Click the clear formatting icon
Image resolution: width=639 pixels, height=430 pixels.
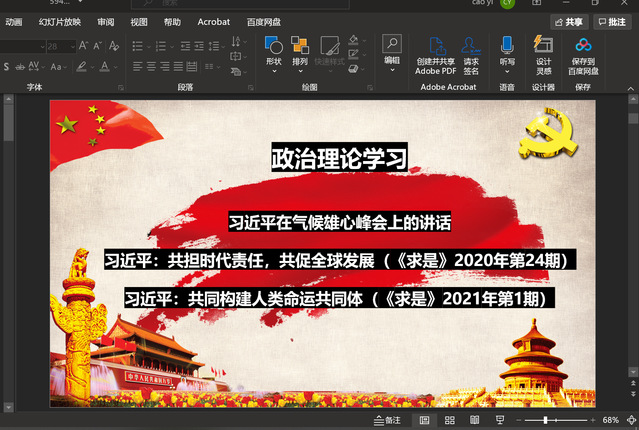(x=113, y=45)
